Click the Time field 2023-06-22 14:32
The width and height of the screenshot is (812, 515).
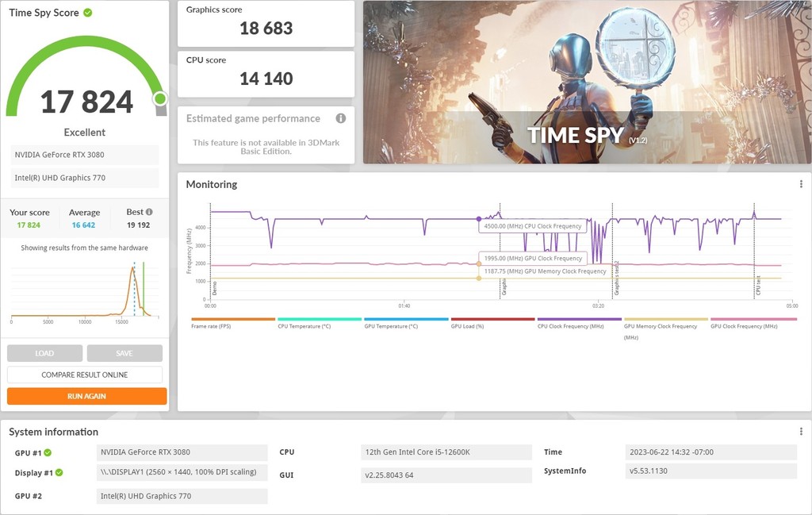(711, 452)
